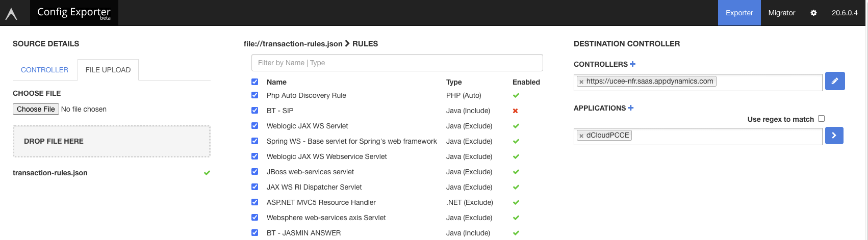Uncheck Websphere web-services axis Servlet checkbox
Screen dimensions: 868x240
[x=255, y=217]
